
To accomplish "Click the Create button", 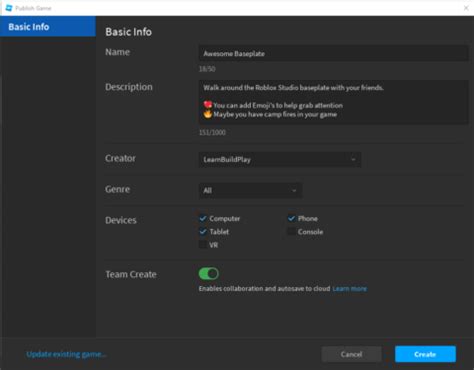I will (425, 354).
